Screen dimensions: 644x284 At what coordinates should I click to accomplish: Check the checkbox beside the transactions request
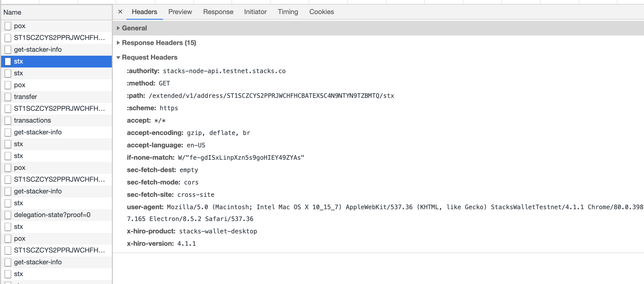8,120
